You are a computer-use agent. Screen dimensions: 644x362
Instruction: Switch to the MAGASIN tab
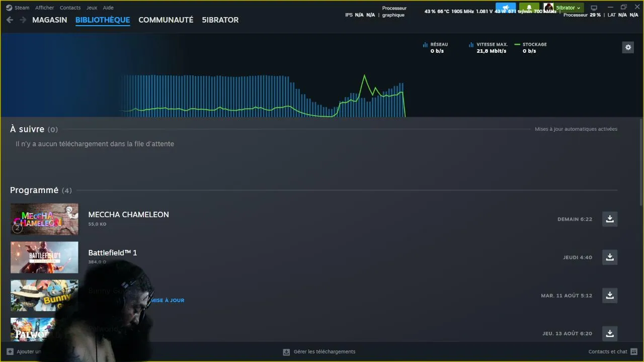tap(50, 20)
